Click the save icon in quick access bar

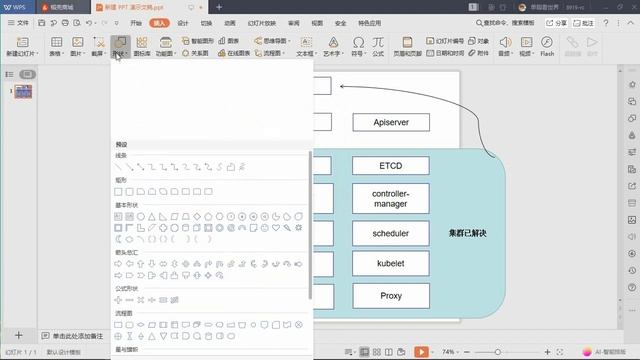coord(42,23)
